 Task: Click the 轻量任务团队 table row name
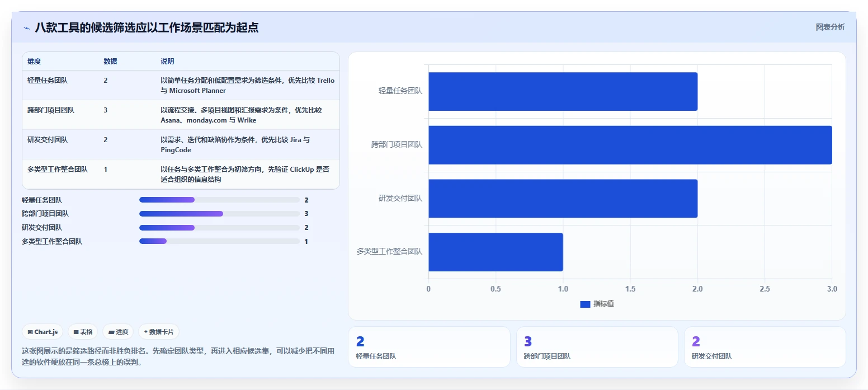[x=48, y=81]
